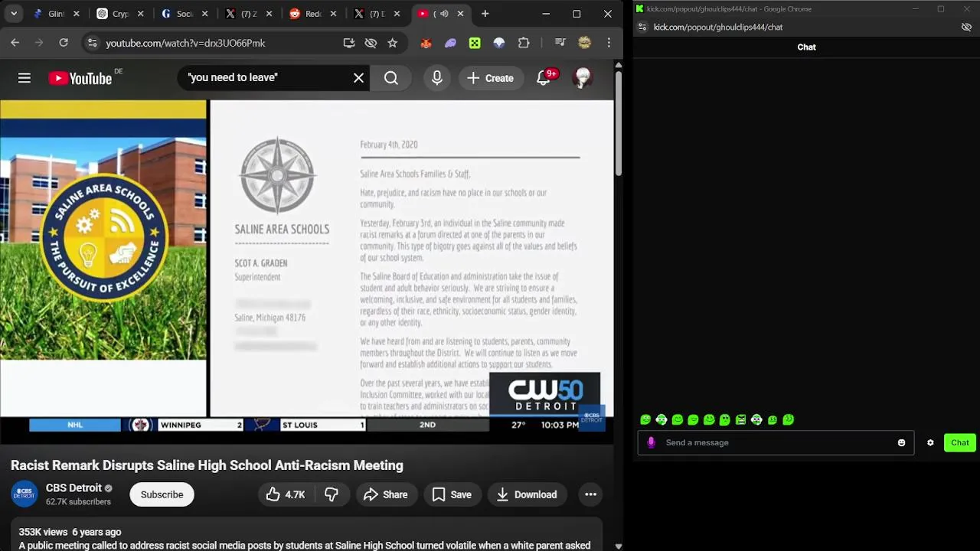Click the crossed-eye tracking protection icon
Viewport: 980px width, 551px height.
click(371, 43)
